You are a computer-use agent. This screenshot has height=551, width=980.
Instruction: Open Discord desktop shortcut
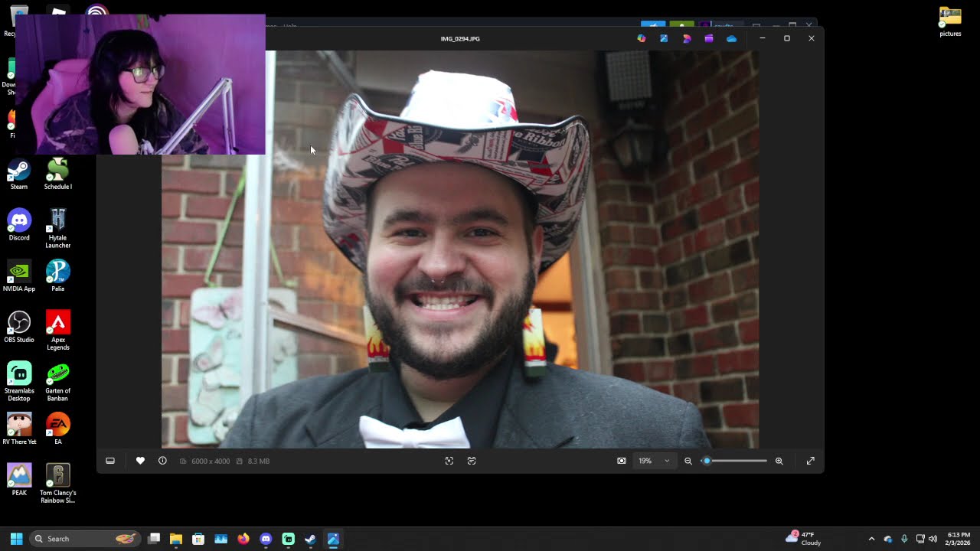click(19, 226)
